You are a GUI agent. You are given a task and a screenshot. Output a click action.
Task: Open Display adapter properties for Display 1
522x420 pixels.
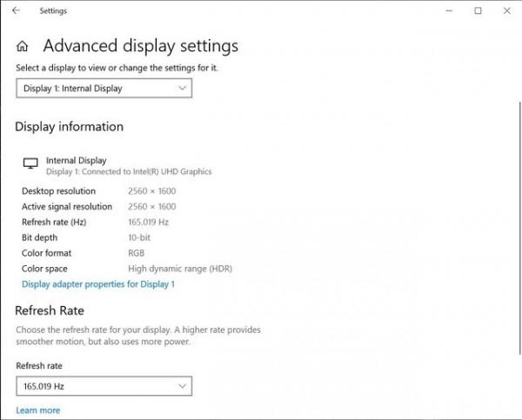tap(98, 284)
